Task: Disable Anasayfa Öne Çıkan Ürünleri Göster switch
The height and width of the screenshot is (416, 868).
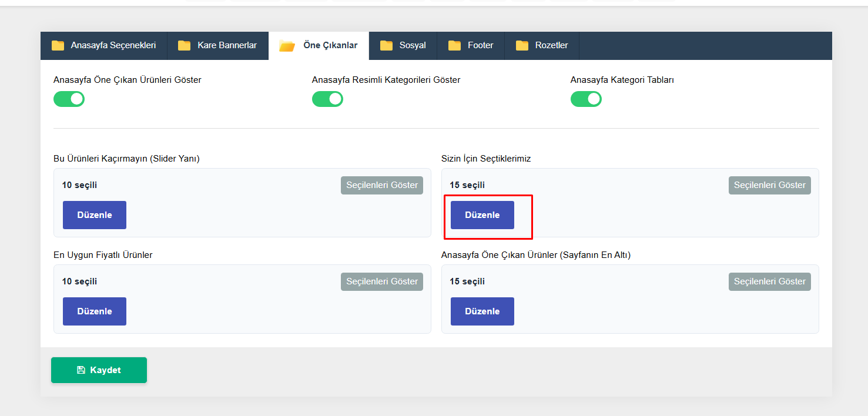Action: click(69, 99)
